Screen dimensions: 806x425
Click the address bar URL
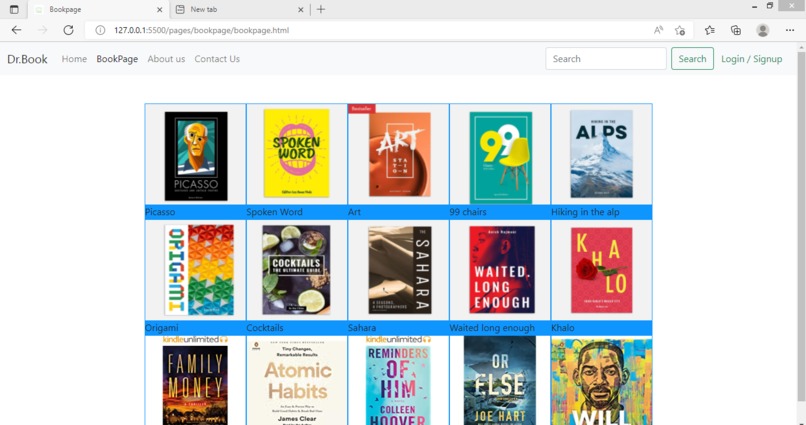pyautogui.click(x=202, y=30)
